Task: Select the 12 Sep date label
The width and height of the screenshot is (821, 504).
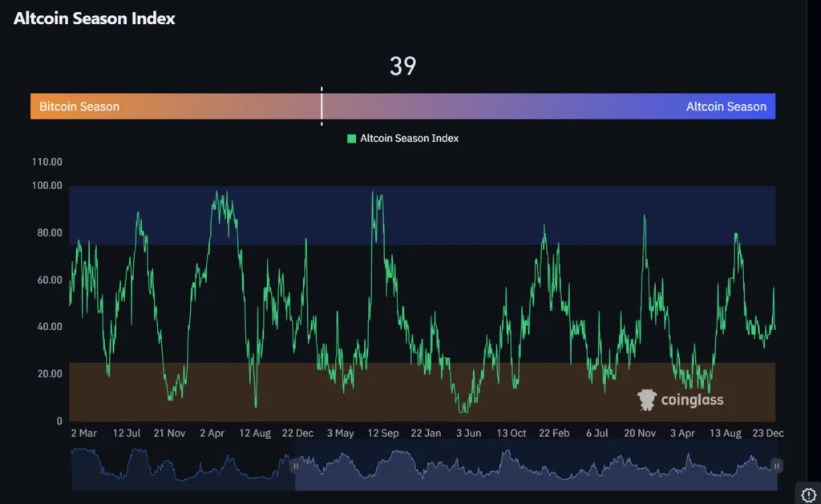Action: click(x=383, y=433)
